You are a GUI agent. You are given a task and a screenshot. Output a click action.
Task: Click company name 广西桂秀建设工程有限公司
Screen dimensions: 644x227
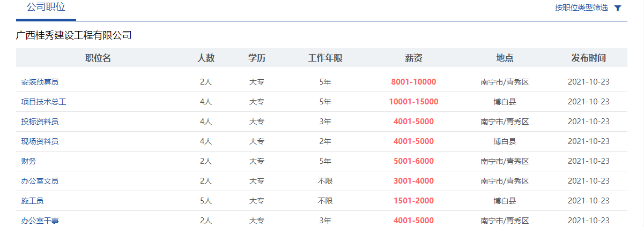click(x=74, y=35)
